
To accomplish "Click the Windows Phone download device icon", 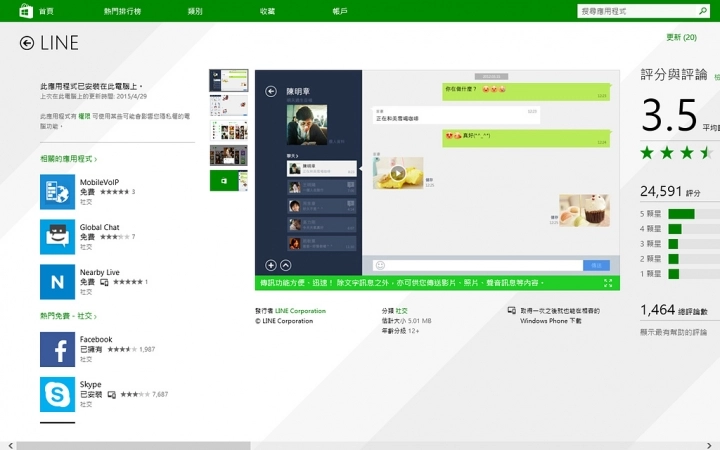I will 512,311.
